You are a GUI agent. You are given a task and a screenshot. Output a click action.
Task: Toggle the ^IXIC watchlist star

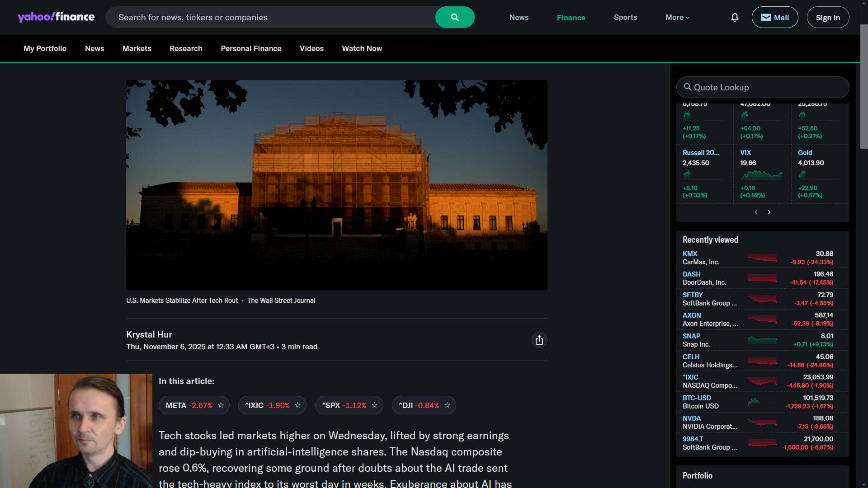297,405
